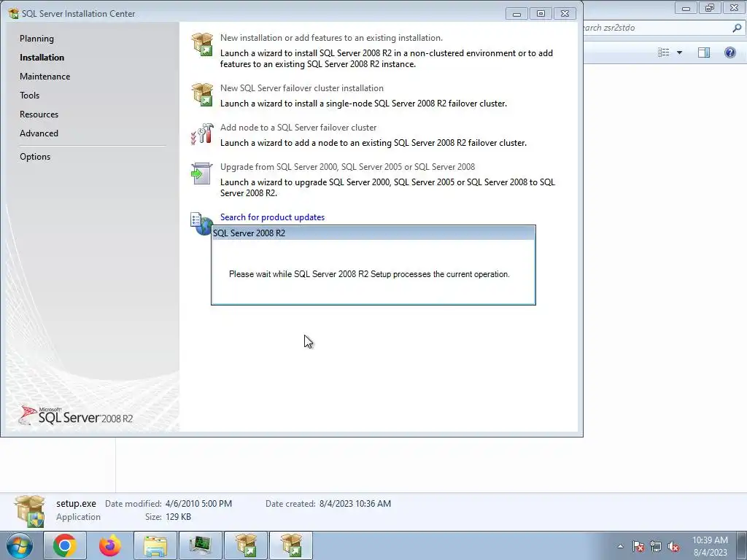Toggle the preview pane button in Explorer

pyautogui.click(x=704, y=52)
